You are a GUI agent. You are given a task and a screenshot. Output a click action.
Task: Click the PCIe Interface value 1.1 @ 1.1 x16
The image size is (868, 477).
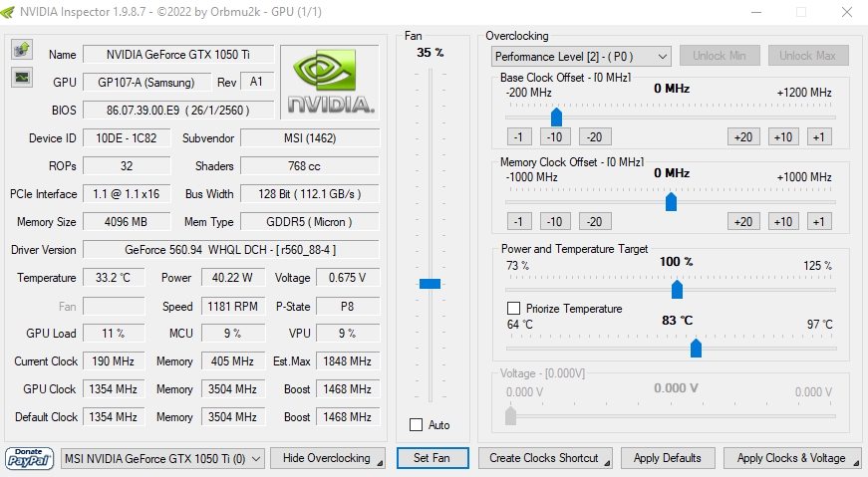click(127, 193)
